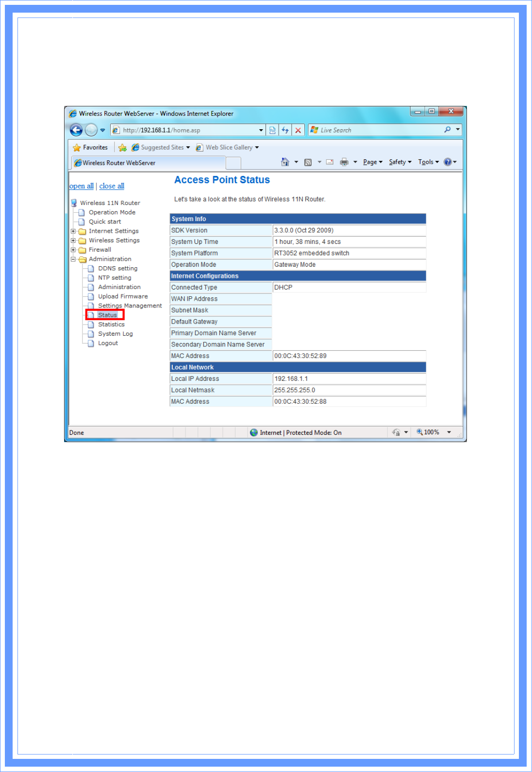Select the Wireless 11N Router root node

[x=110, y=203]
